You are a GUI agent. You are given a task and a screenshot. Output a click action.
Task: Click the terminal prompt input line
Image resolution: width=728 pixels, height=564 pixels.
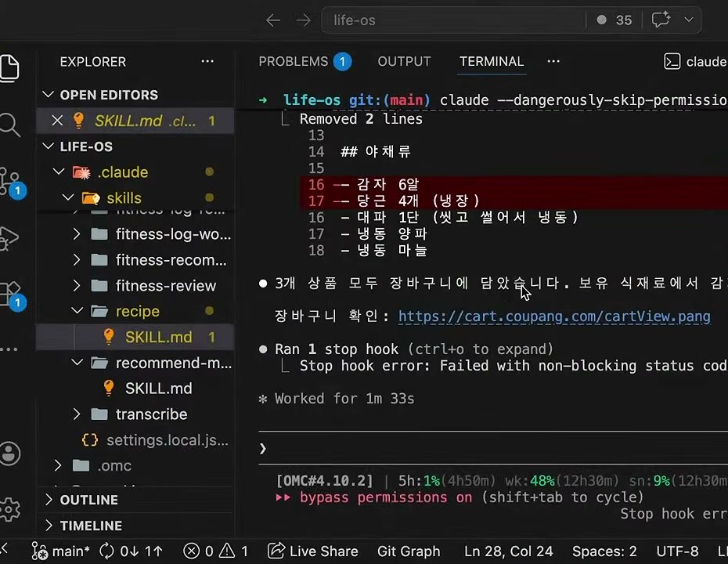(493, 448)
